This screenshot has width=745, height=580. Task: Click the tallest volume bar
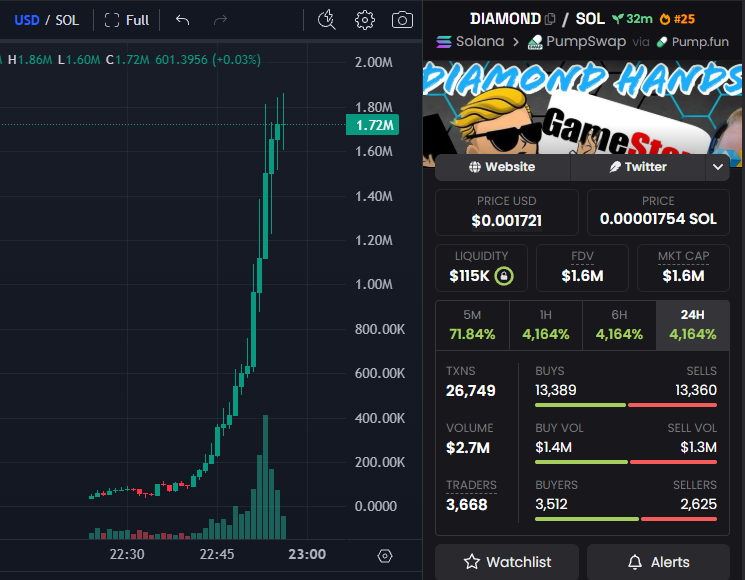click(265, 477)
